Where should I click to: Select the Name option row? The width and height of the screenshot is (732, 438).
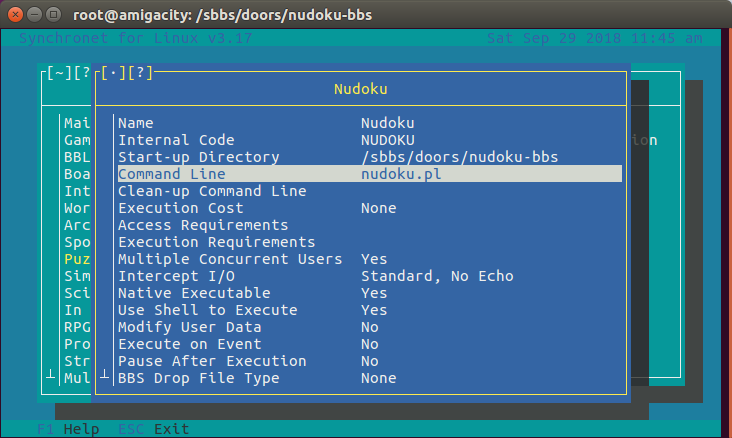(x=370, y=123)
